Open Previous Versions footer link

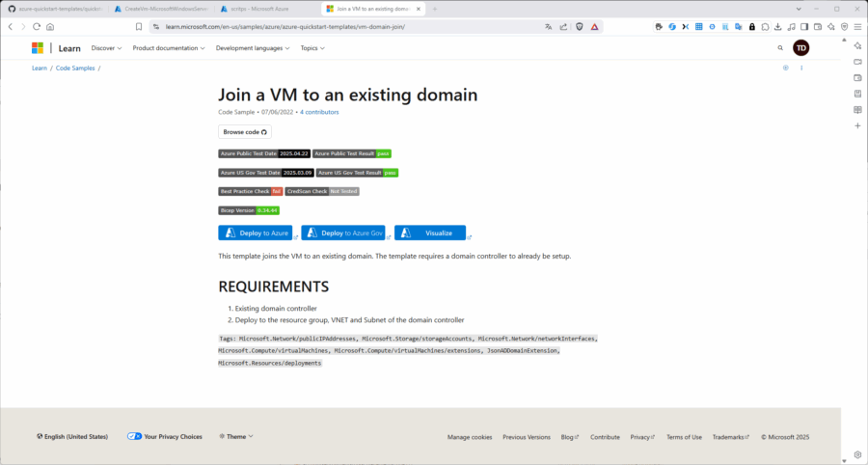[527, 437]
